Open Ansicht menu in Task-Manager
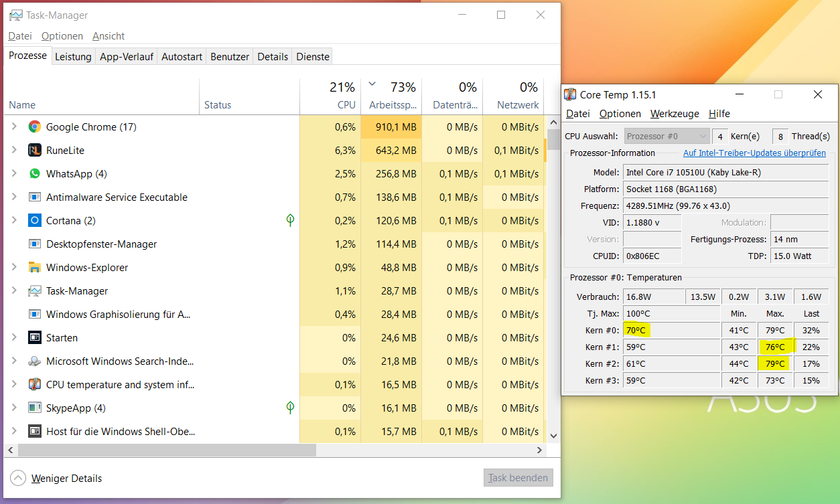Image resolution: width=840 pixels, height=504 pixels. (109, 36)
